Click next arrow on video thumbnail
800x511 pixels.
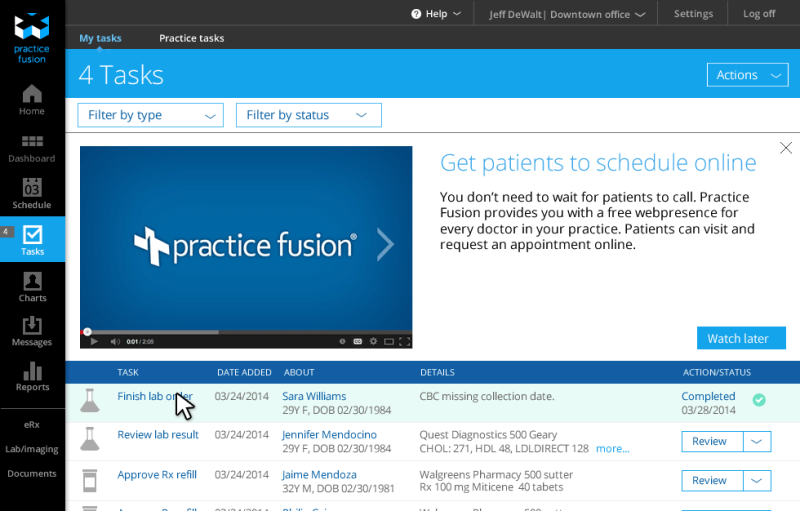(385, 244)
